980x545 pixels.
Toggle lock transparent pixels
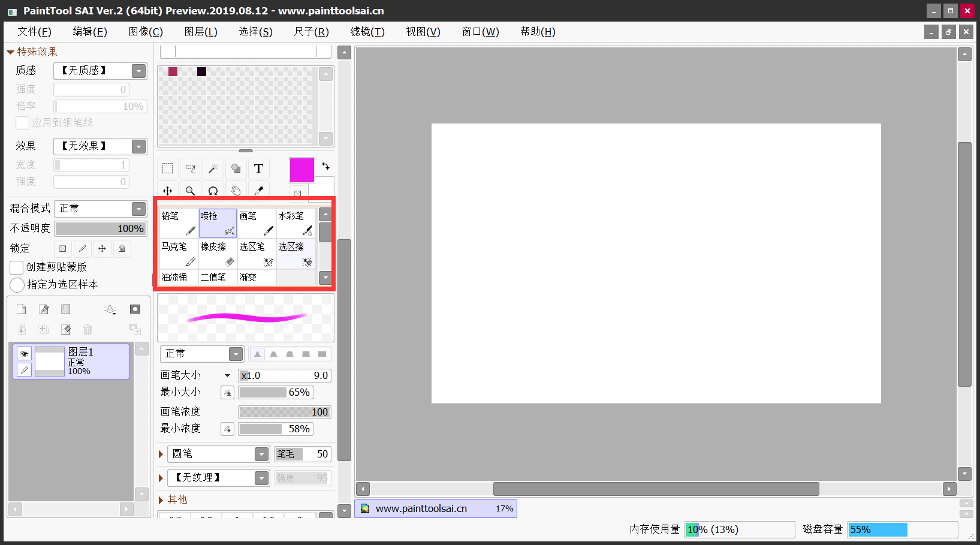click(x=63, y=249)
